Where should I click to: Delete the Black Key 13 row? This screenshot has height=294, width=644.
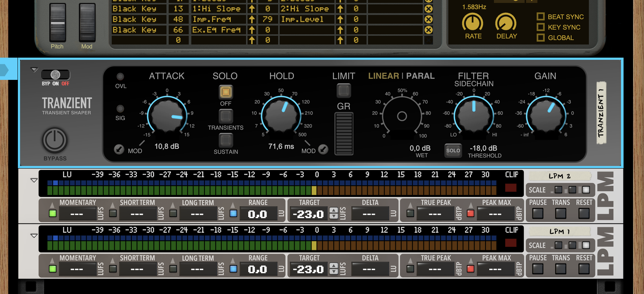[x=429, y=9]
